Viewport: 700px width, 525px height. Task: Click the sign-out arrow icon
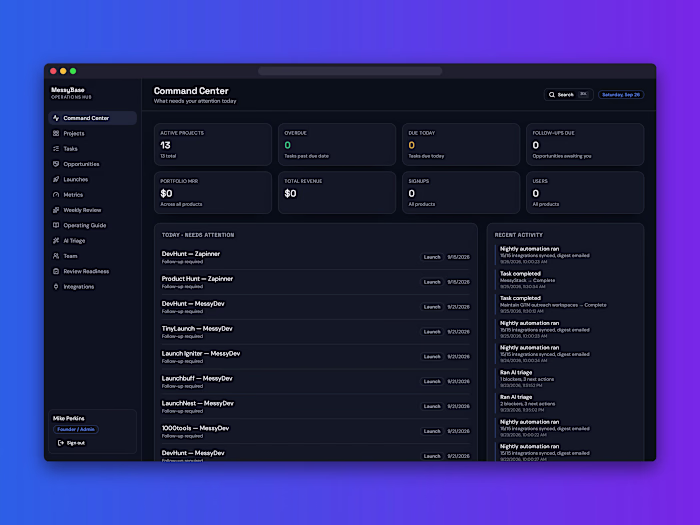(61, 443)
